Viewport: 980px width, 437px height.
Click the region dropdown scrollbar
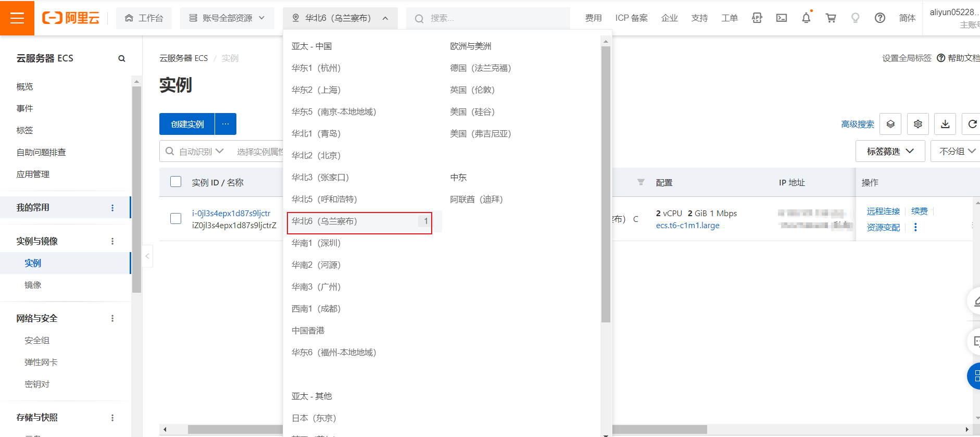(606, 184)
